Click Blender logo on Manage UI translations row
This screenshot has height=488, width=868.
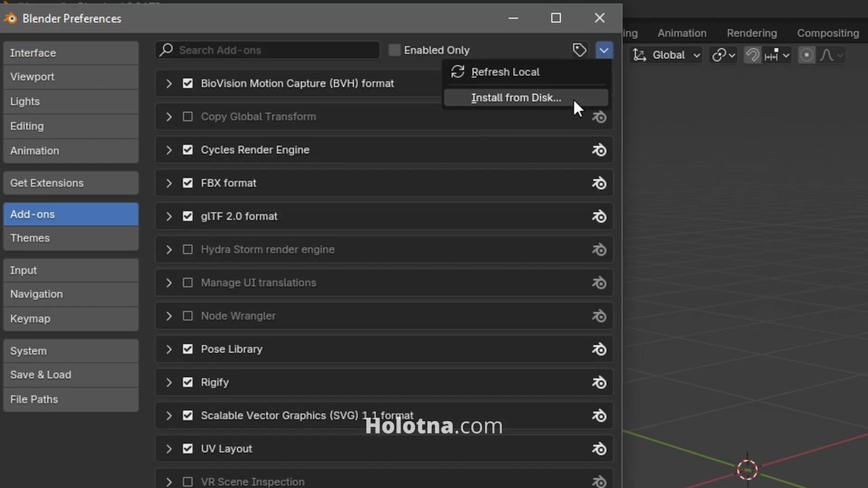tap(599, 283)
